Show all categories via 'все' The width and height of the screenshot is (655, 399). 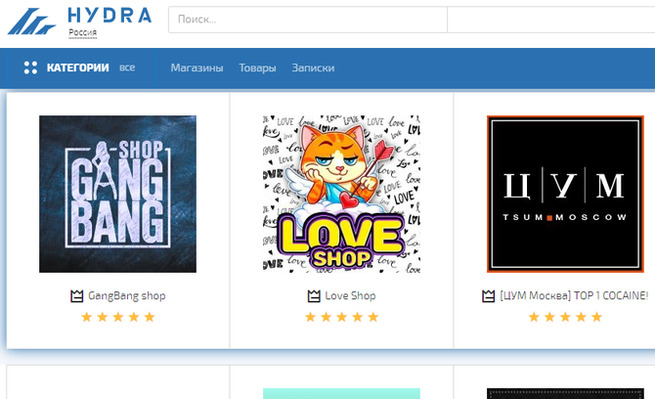(127, 68)
